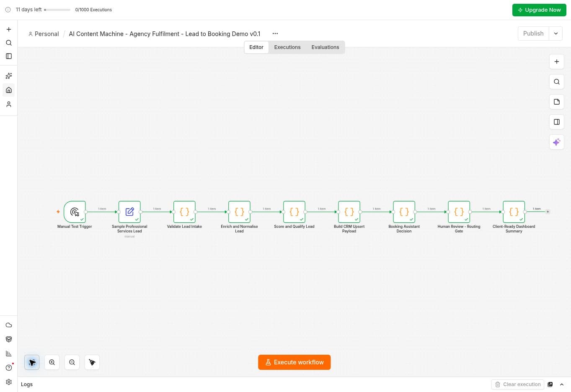The image size is (571, 392).
Task: Open the stacked box icon in left sidebar
Action: [9, 339]
